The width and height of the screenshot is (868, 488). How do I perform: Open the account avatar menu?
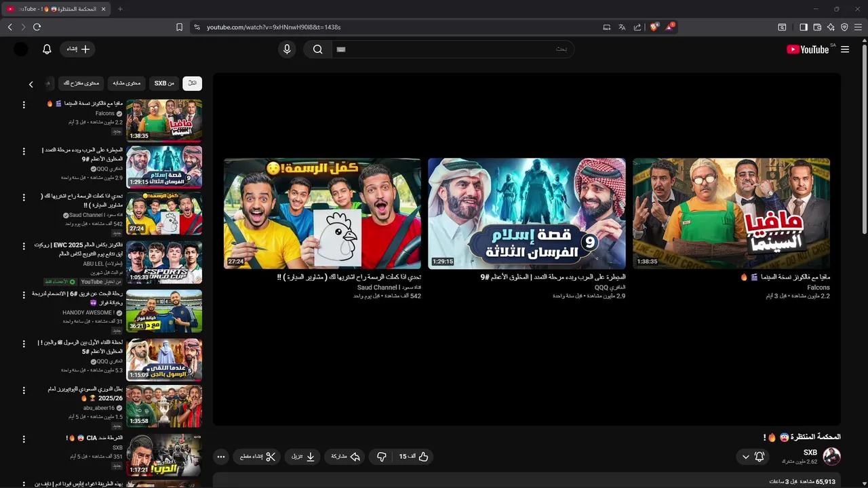pyautogui.click(x=21, y=49)
